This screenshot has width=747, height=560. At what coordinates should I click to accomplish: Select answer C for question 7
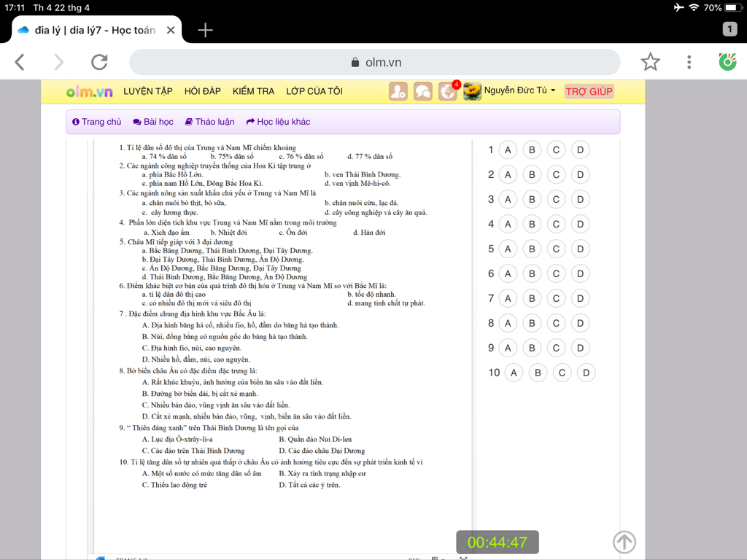[x=556, y=298]
